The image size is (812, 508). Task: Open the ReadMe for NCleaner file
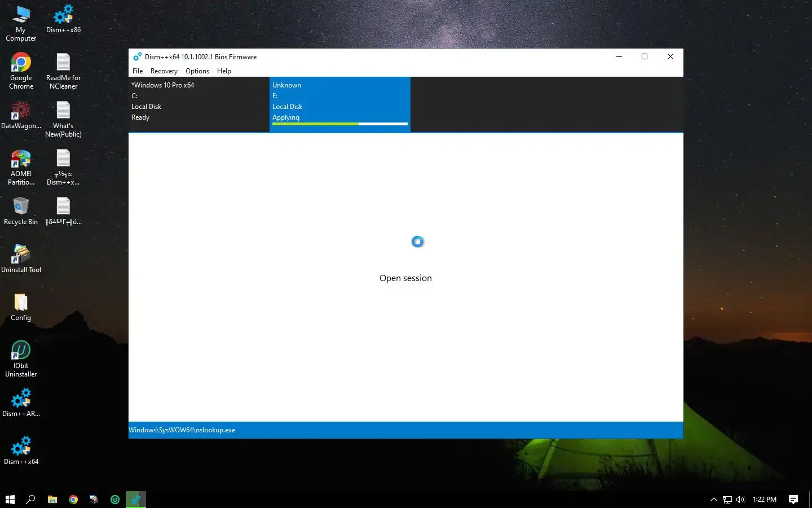pos(63,72)
